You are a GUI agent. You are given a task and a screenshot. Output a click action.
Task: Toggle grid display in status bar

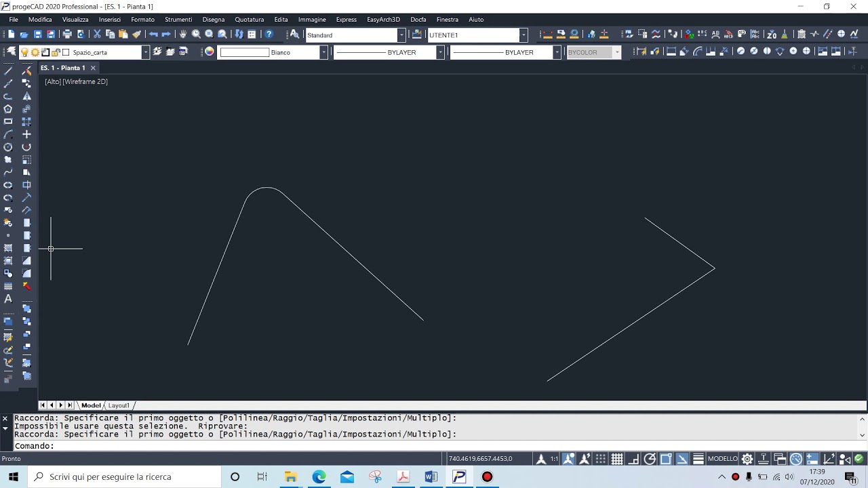pos(617,459)
